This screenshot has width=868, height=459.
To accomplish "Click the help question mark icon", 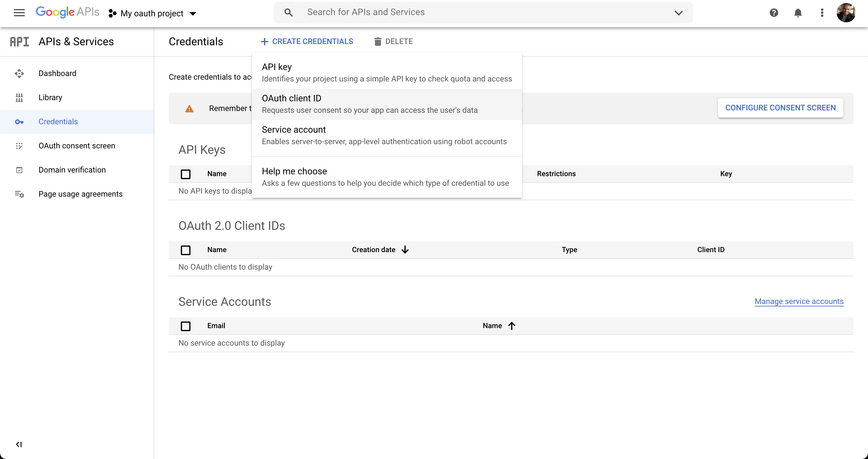I will [774, 13].
